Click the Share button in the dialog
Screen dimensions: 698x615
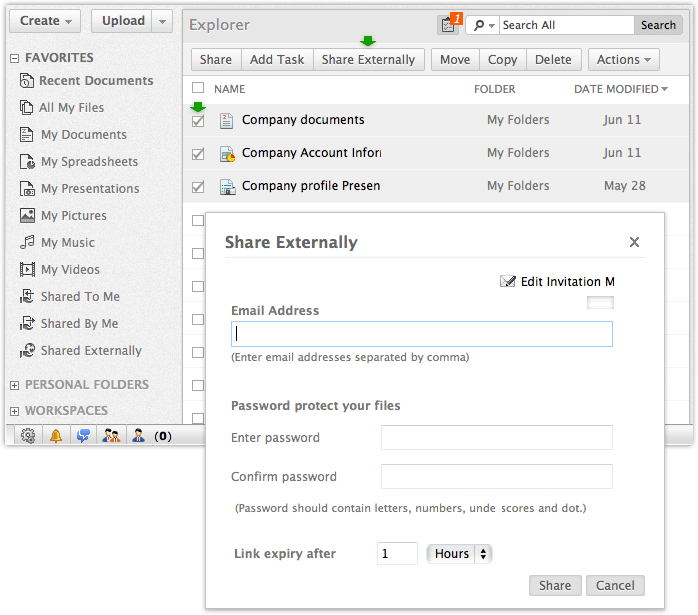pyautogui.click(x=555, y=586)
